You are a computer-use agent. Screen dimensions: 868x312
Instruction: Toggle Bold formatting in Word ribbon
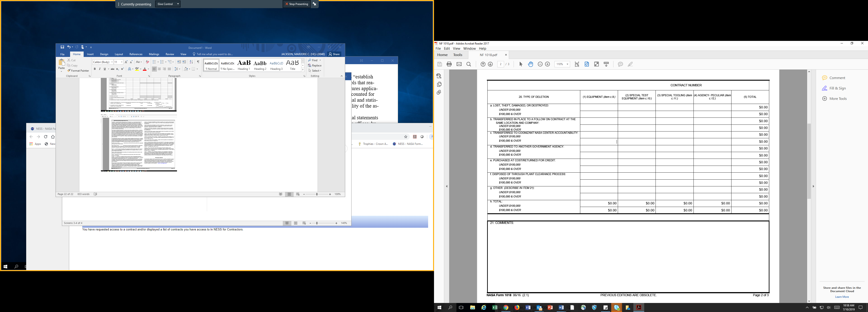(x=95, y=69)
